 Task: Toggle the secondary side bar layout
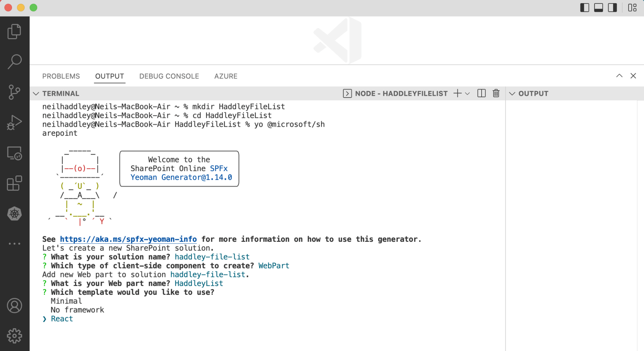click(612, 8)
